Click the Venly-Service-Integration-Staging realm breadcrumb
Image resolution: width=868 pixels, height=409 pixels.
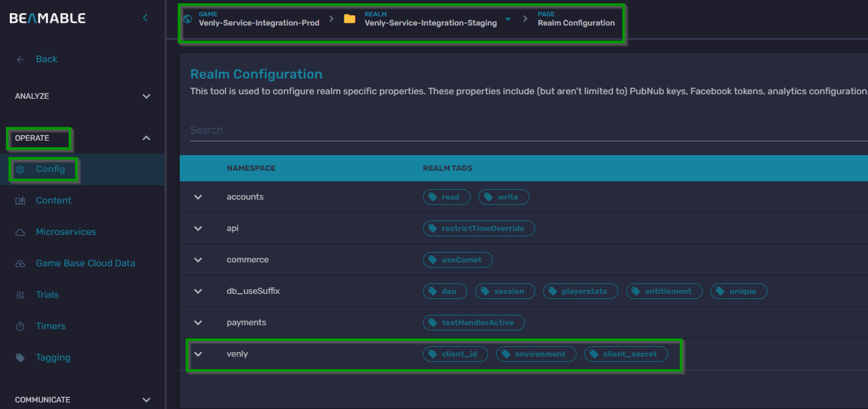(430, 23)
